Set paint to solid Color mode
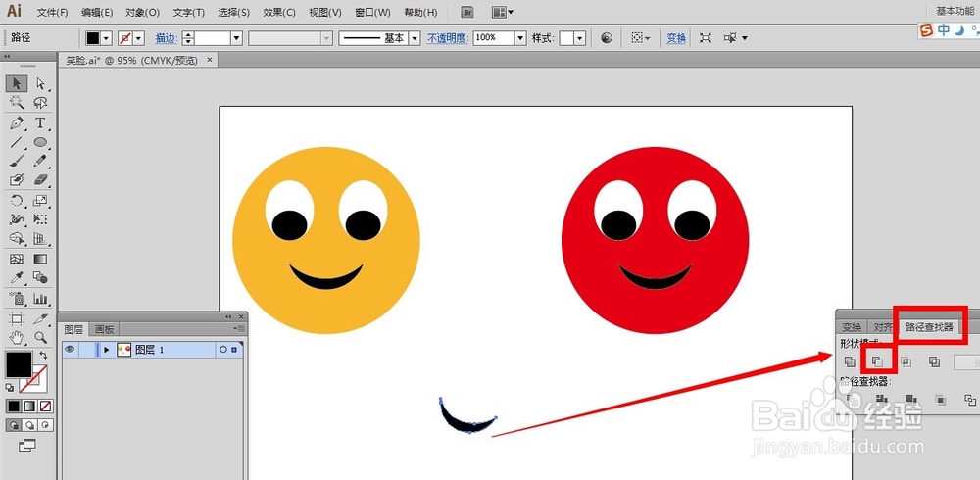 [x=13, y=407]
